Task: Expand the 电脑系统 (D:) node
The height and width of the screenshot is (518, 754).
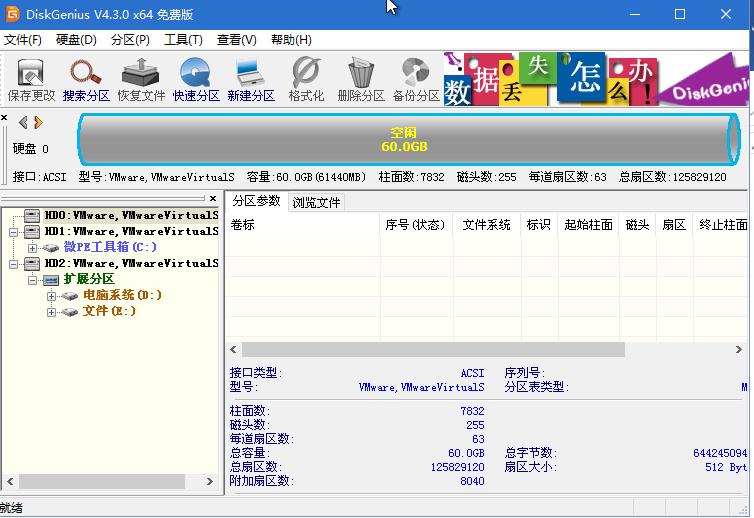Action: [x=51, y=296]
